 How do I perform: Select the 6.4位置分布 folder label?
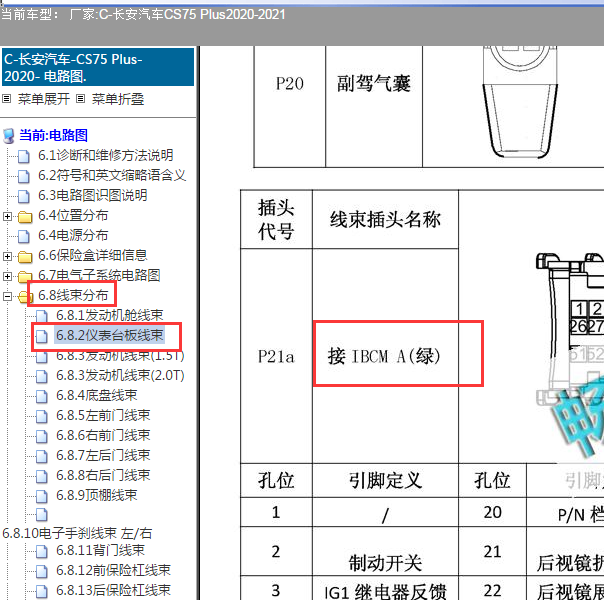(x=73, y=215)
